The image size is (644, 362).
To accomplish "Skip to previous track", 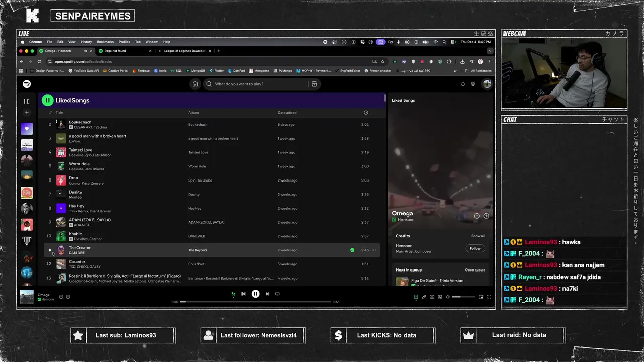I will 244,294.
